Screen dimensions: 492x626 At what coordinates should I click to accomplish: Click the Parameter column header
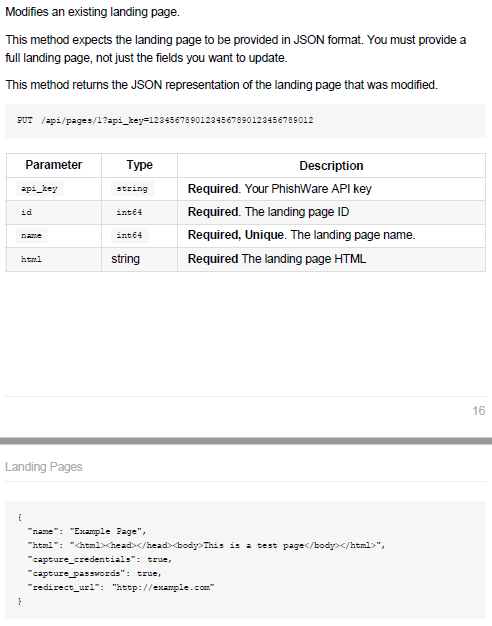54,165
